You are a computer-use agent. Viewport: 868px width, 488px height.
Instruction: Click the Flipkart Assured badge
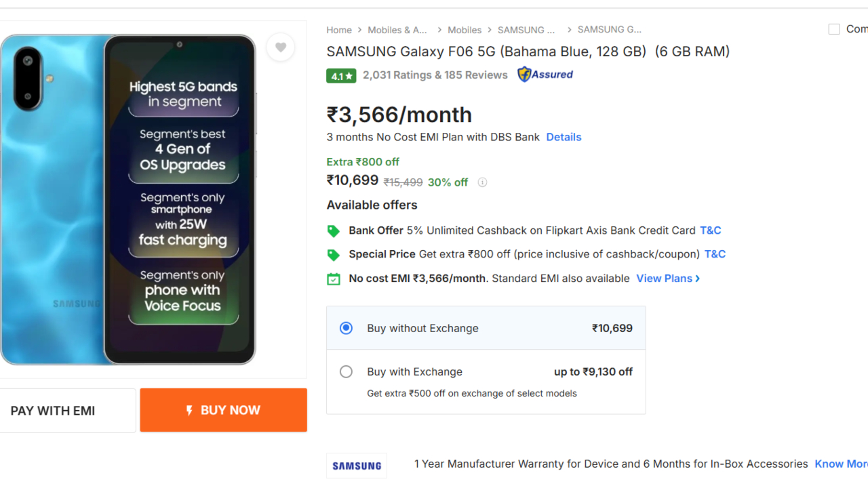pos(545,75)
